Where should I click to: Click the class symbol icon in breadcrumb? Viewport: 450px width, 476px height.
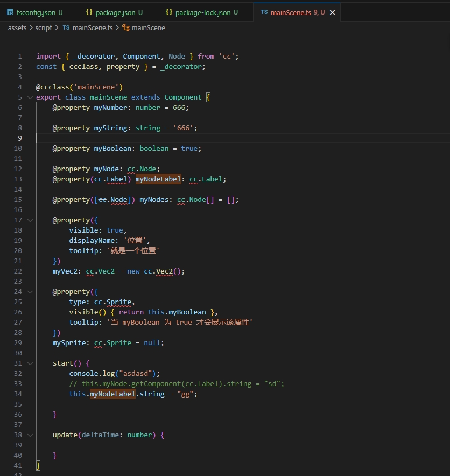point(125,27)
